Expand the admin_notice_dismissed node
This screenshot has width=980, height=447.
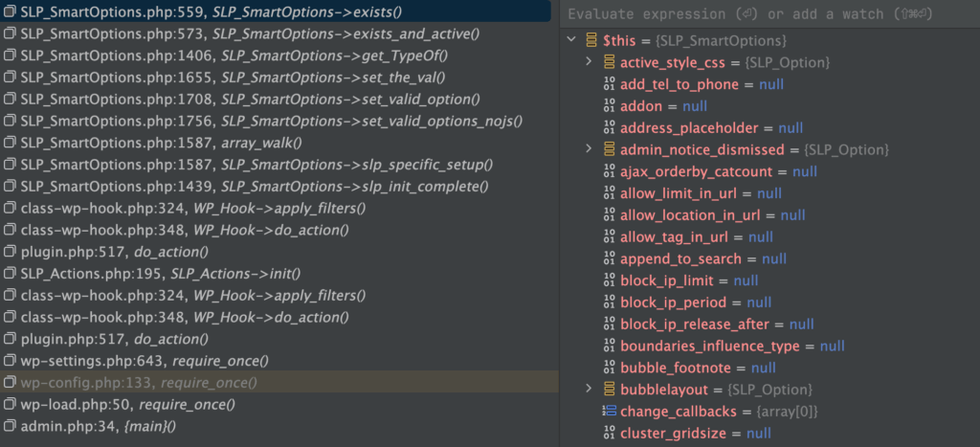click(589, 149)
